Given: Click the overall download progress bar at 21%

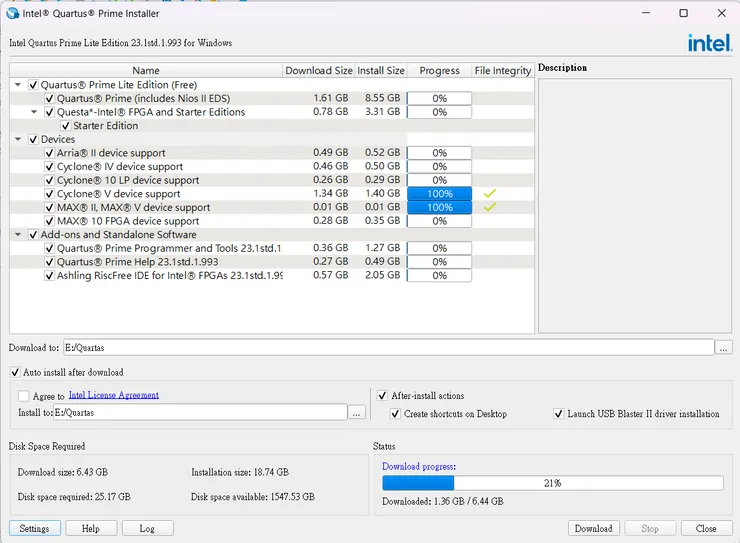Looking at the screenshot, I should tap(553, 483).
